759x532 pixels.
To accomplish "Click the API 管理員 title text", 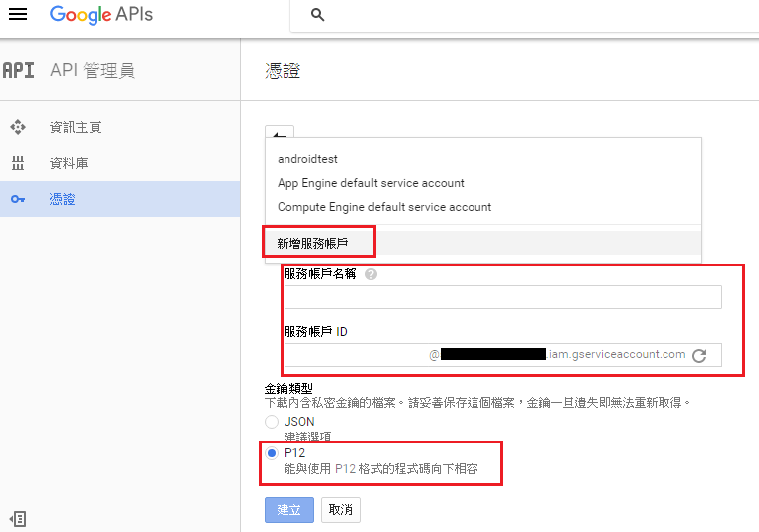I will click(93, 71).
